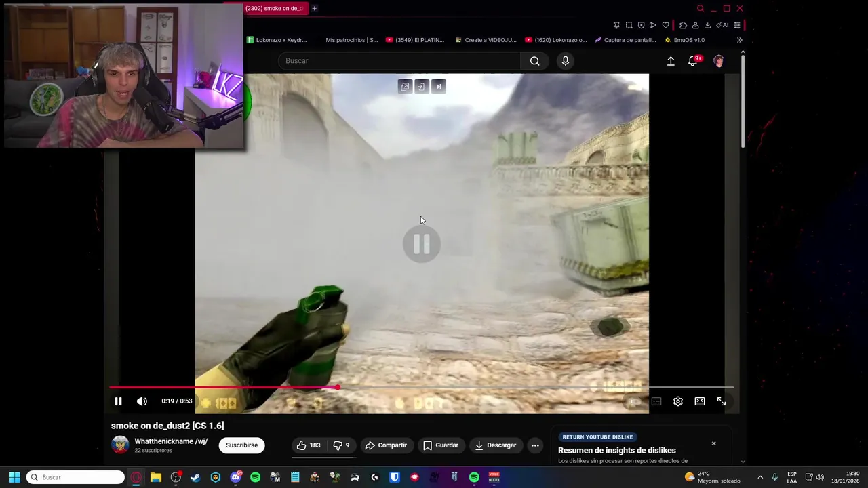868x488 pixels.
Task: Open 'Create a VIDEOJU...' bookmark
Action: click(486, 40)
